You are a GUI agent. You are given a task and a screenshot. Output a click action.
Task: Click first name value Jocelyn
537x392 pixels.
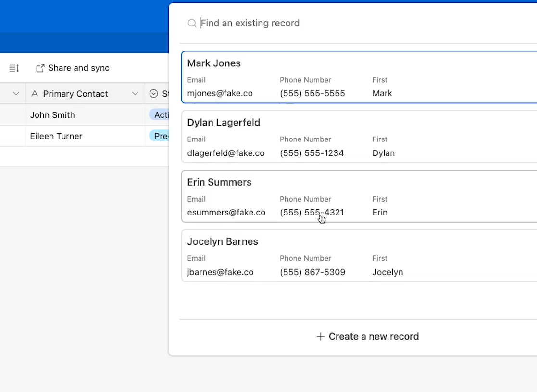387,272
